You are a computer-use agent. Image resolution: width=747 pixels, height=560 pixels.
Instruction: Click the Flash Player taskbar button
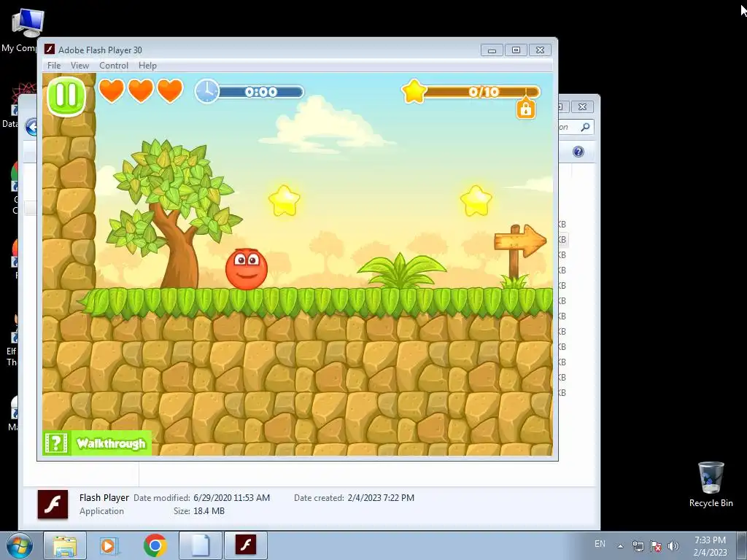point(245,545)
